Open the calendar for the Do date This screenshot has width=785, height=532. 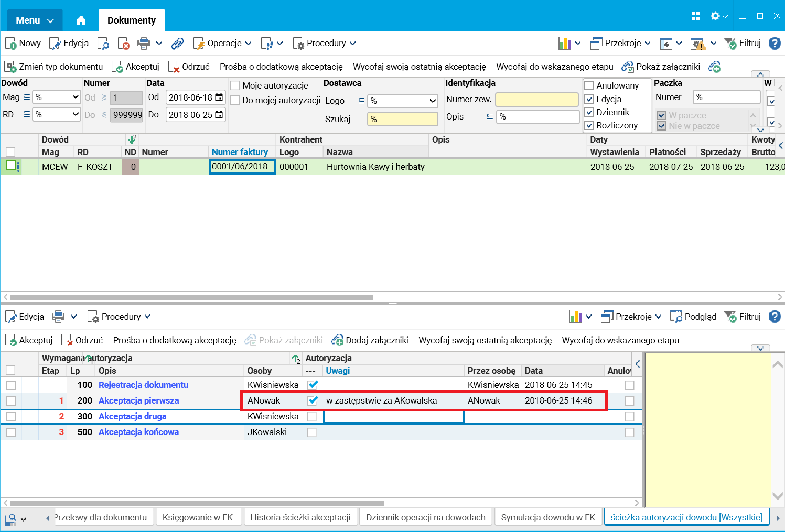219,115
